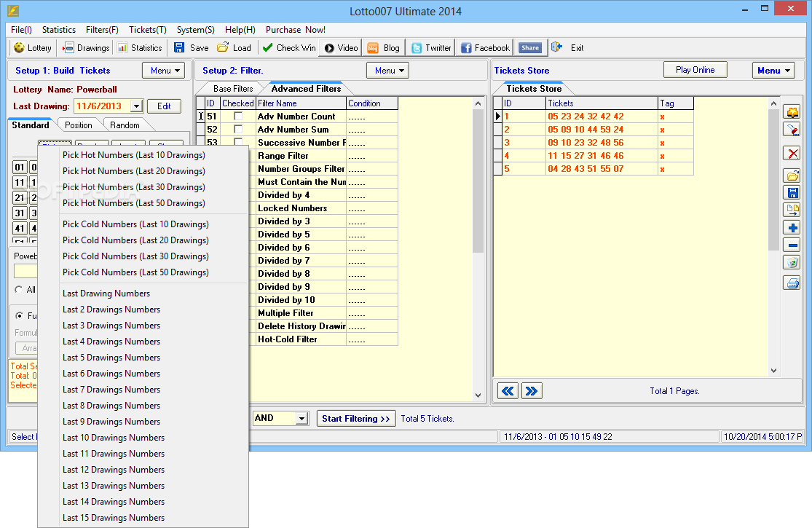This screenshot has width=812, height=528.
Task: Click the Exit toolbar icon
Action: [x=556, y=47]
